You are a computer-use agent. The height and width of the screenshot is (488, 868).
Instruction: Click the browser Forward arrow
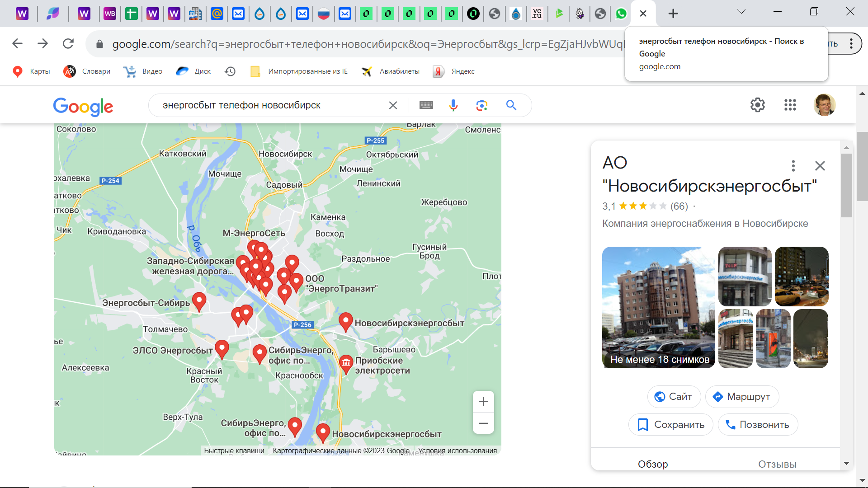click(42, 43)
